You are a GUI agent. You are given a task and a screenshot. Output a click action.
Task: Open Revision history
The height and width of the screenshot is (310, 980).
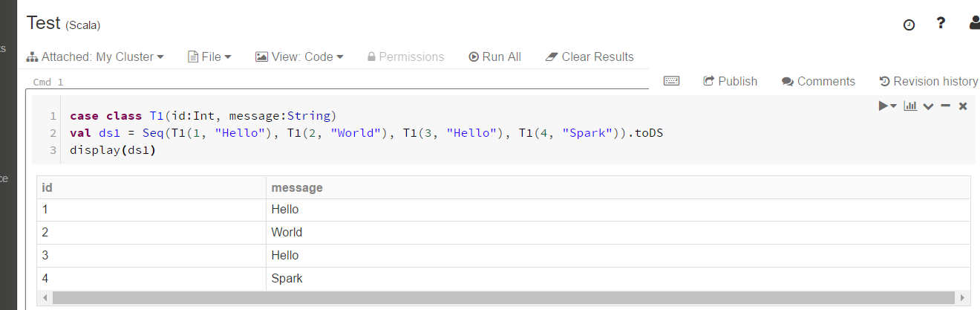(928, 81)
